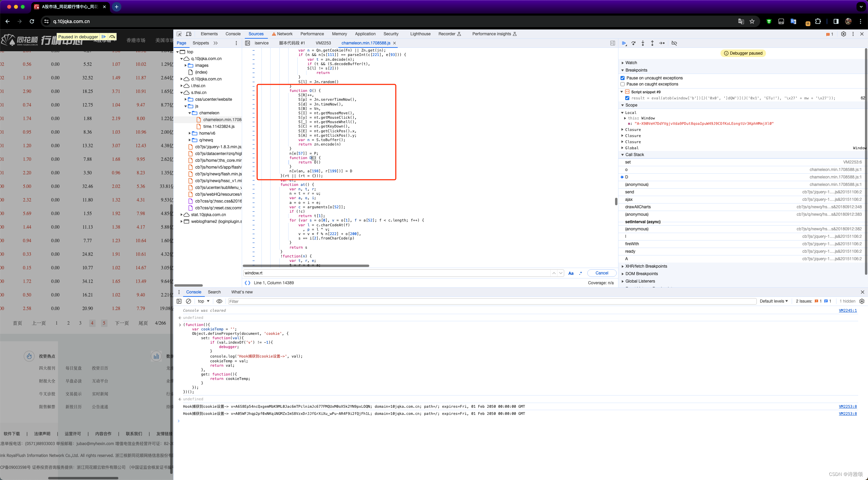Screen dimensions: 868x480
Task: Close the chameleon.min.1708588.js tab
Action: tap(395, 43)
